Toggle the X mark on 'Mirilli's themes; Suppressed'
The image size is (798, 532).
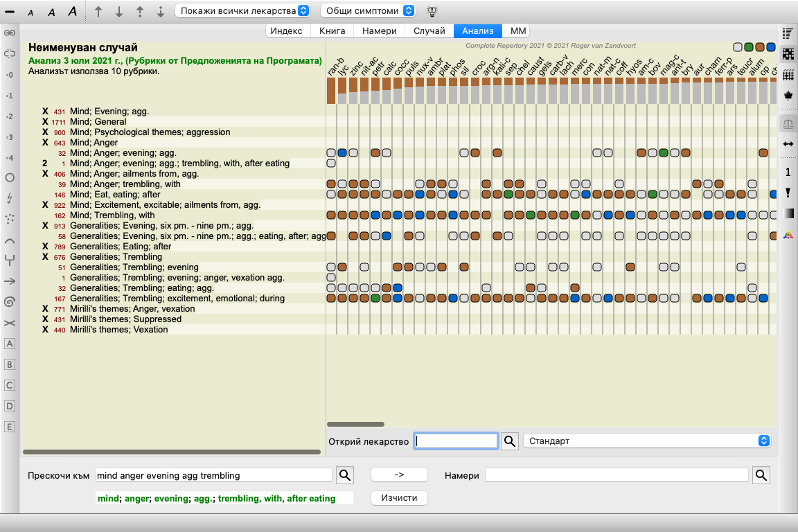point(45,319)
